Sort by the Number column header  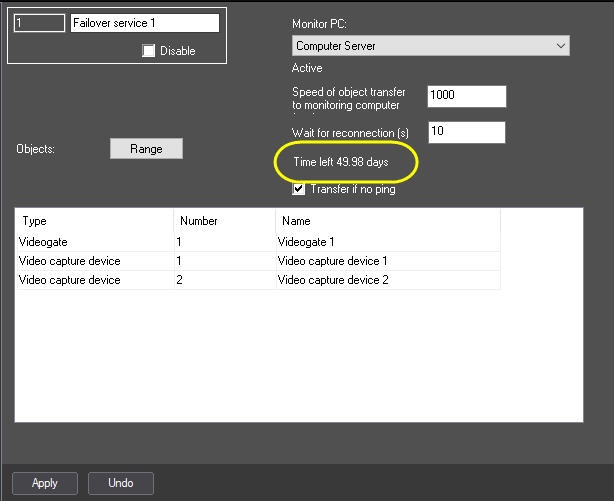click(224, 221)
